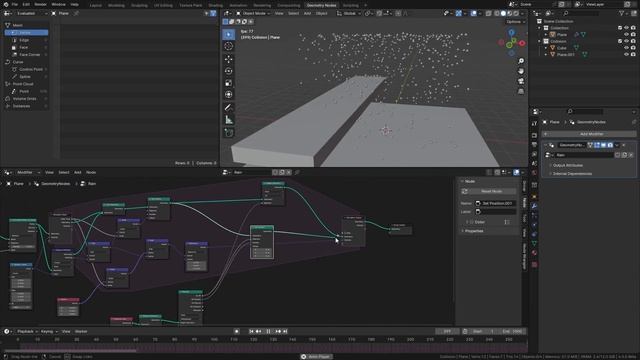Open the Output properties tab icon
This screenshot has width=640, height=360.
534,145
